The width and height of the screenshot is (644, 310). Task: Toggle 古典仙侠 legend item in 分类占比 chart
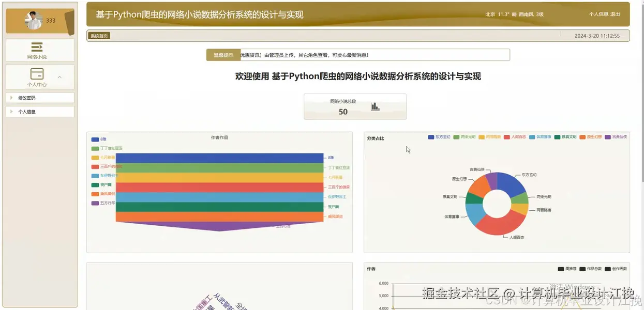pyautogui.click(x=616, y=137)
